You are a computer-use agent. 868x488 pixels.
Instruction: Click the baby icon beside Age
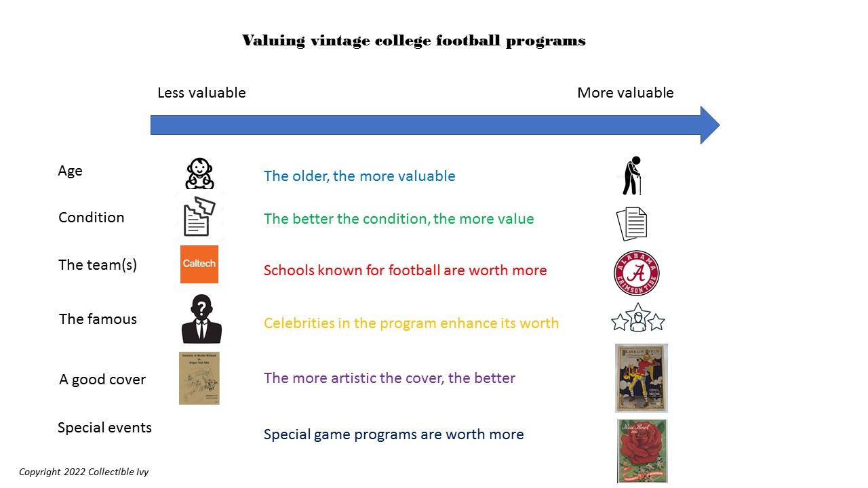pyautogui.click(x=200, y=174)
